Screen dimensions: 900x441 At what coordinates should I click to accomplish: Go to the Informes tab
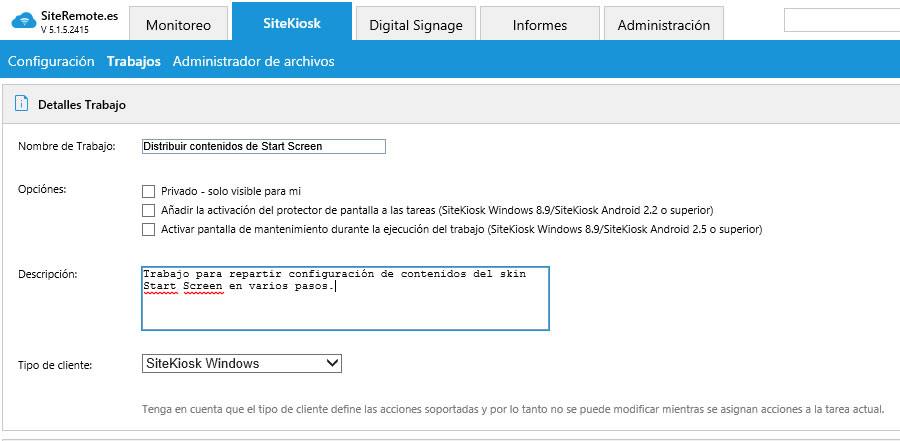click(539, 26)
